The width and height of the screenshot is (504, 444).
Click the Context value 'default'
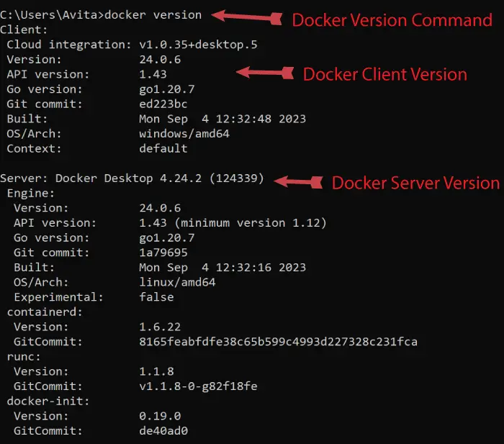click(x=163, y=149)
